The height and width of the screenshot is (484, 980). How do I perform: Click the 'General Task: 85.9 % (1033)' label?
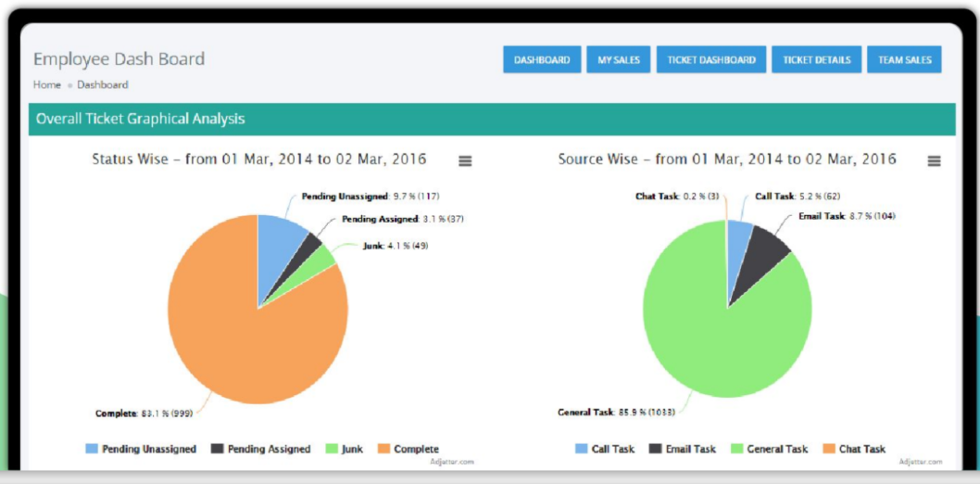coord(617,413)
